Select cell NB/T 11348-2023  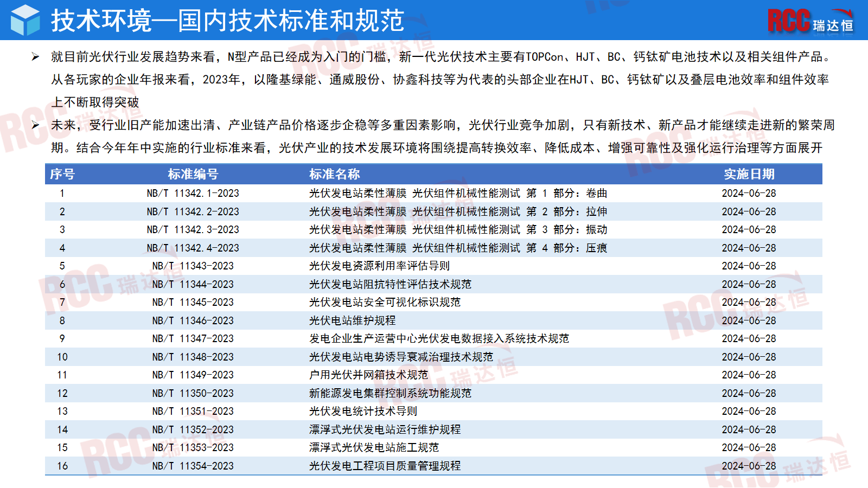coord(193,357)
